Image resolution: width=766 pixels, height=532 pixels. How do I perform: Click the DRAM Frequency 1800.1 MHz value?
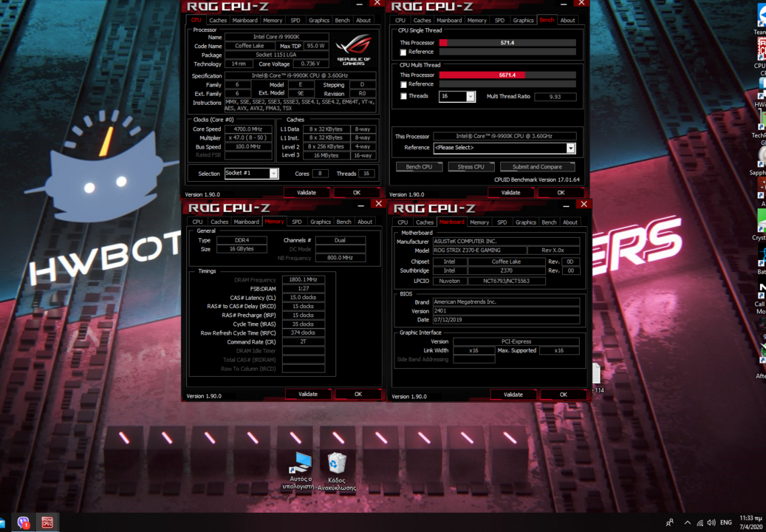coord(304,280)
